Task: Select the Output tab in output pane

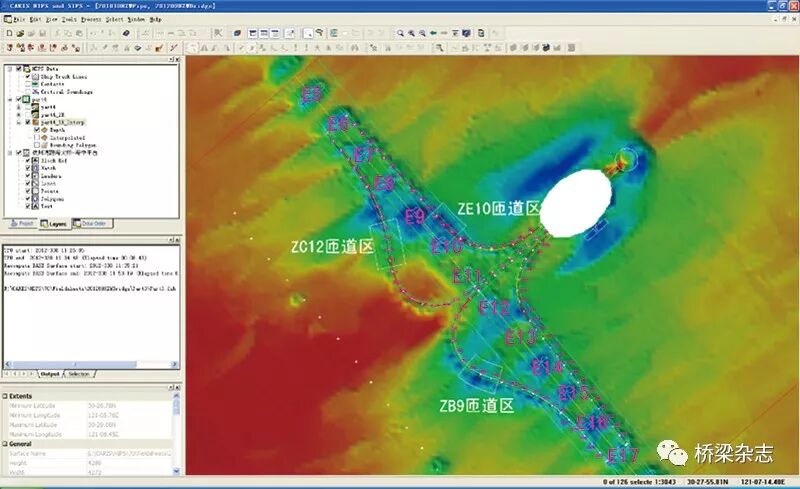Action: [x=49, y=374]
